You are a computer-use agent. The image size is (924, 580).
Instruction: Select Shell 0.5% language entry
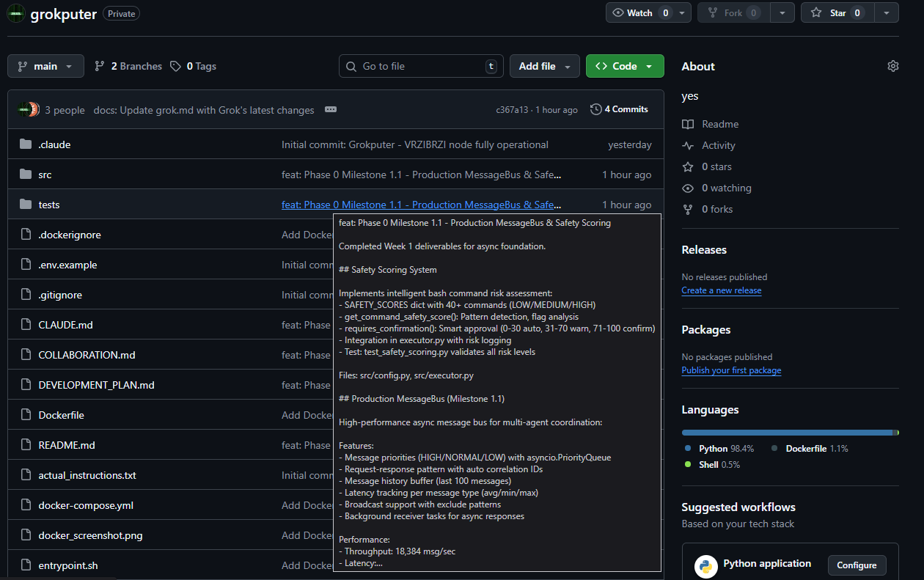tap(711, 464)
